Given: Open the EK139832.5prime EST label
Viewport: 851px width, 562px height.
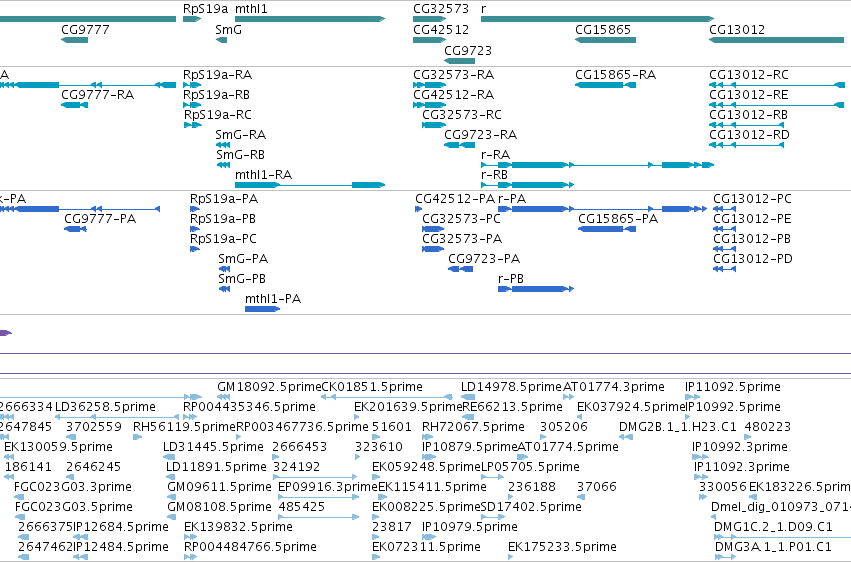Looking at the screenshot, I should [238, 528].
